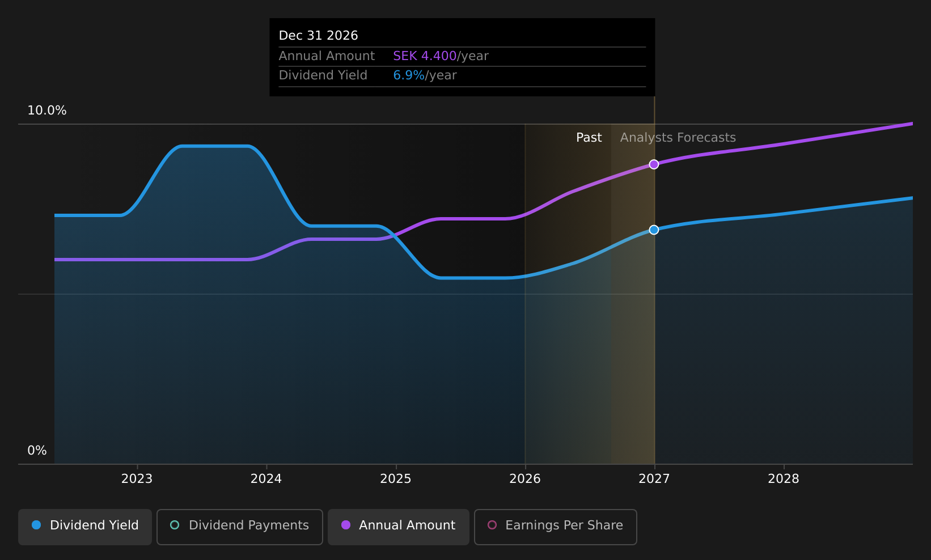931x560 pixels.
Task: Click the 0% y-axis label
Action: click(x=37, y=451)
